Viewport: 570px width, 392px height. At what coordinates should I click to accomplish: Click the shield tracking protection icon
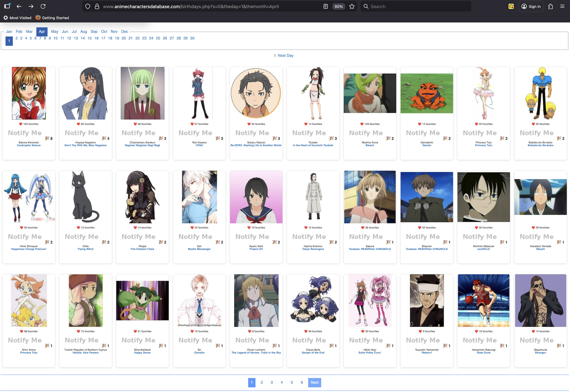point(88,6)
